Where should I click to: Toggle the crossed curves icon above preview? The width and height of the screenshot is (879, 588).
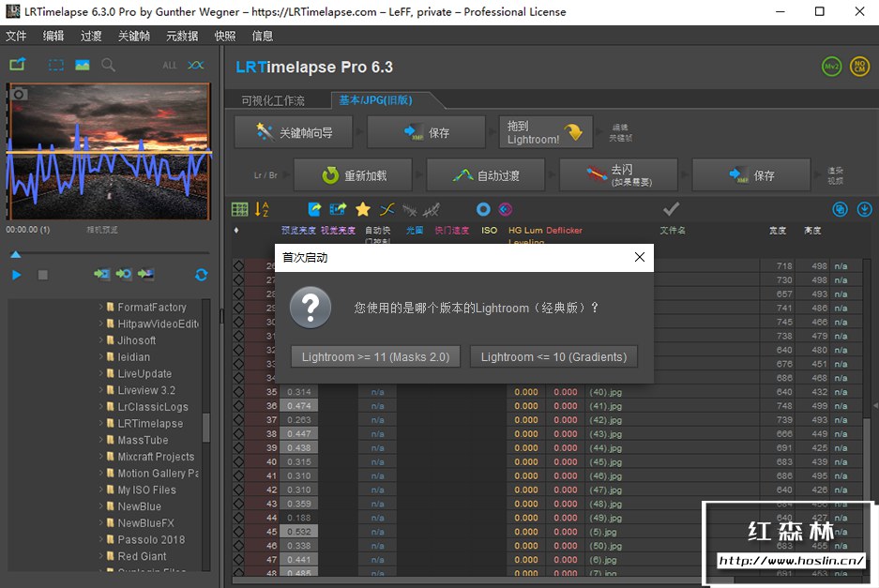point(196,65)
